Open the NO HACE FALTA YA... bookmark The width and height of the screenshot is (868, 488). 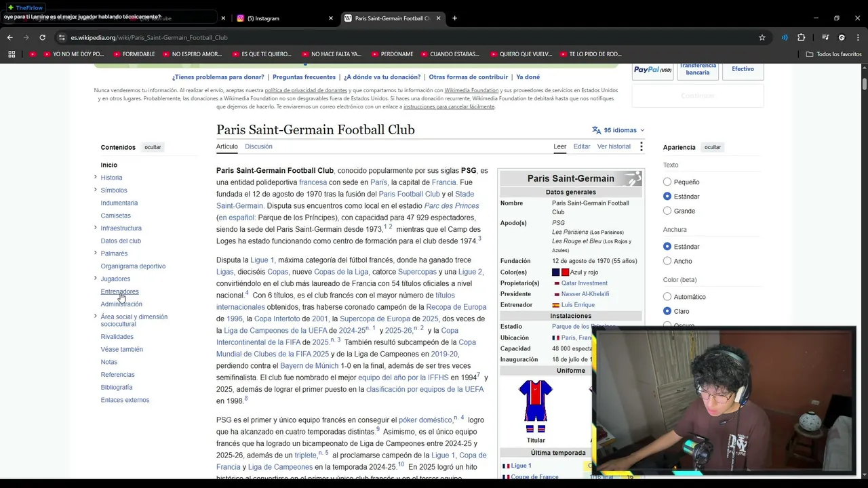331,54
